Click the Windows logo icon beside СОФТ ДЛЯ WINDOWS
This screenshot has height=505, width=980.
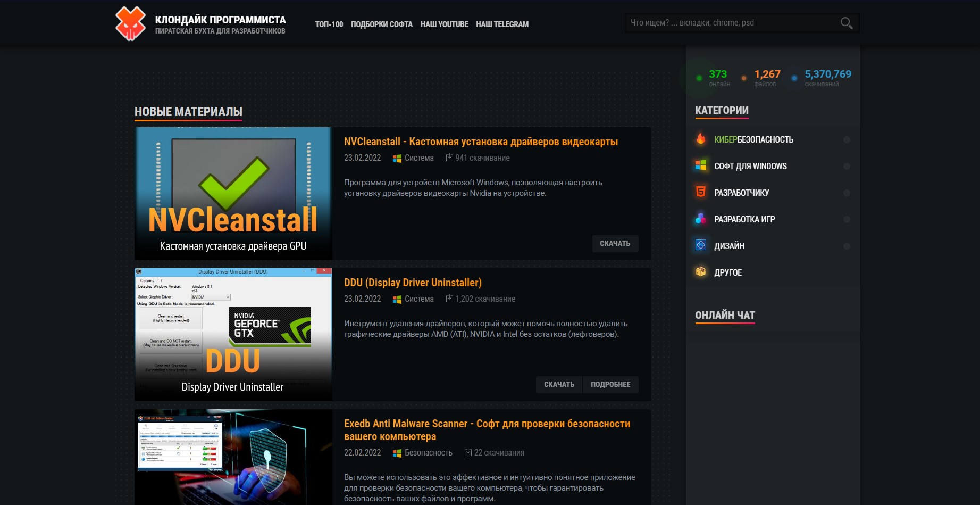pyautogui.click(x=701, y=165)
